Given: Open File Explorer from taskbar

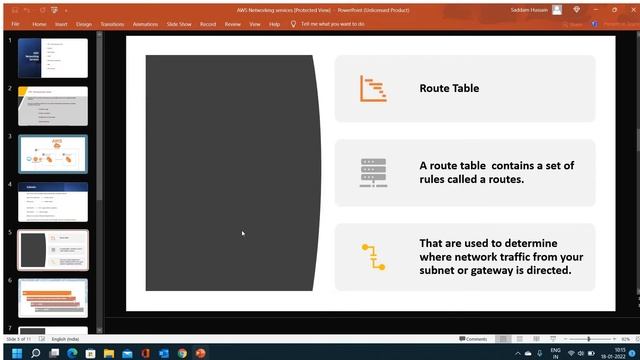Looking at the screenshot, I should [109, 353].
